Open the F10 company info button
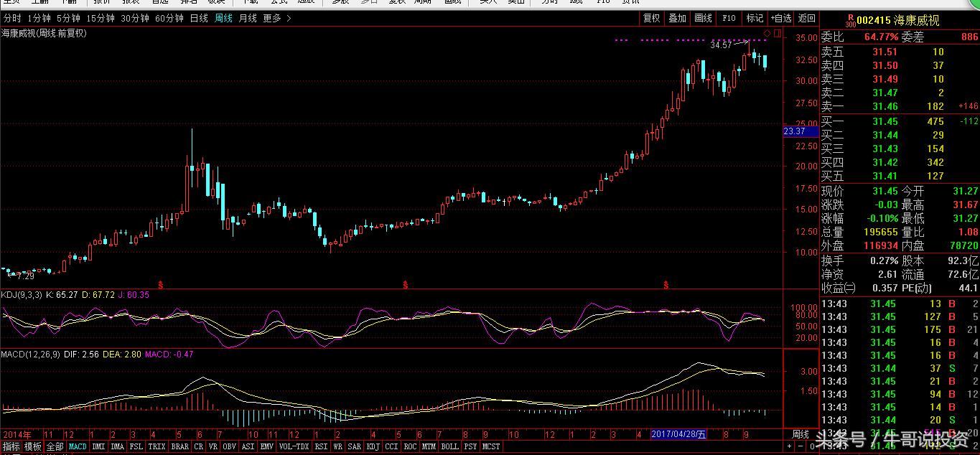980x455 pixels. coord(729,18)
